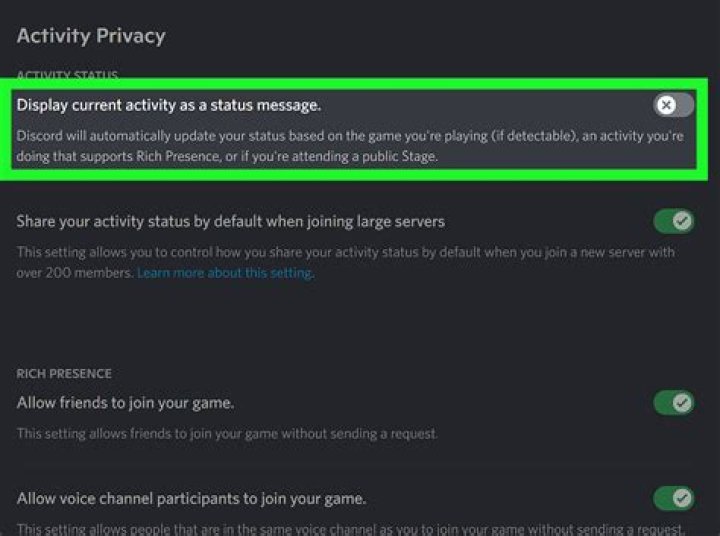
Task: Click checkmark knob on friends join game switch
Action: (x=682, y=403)
